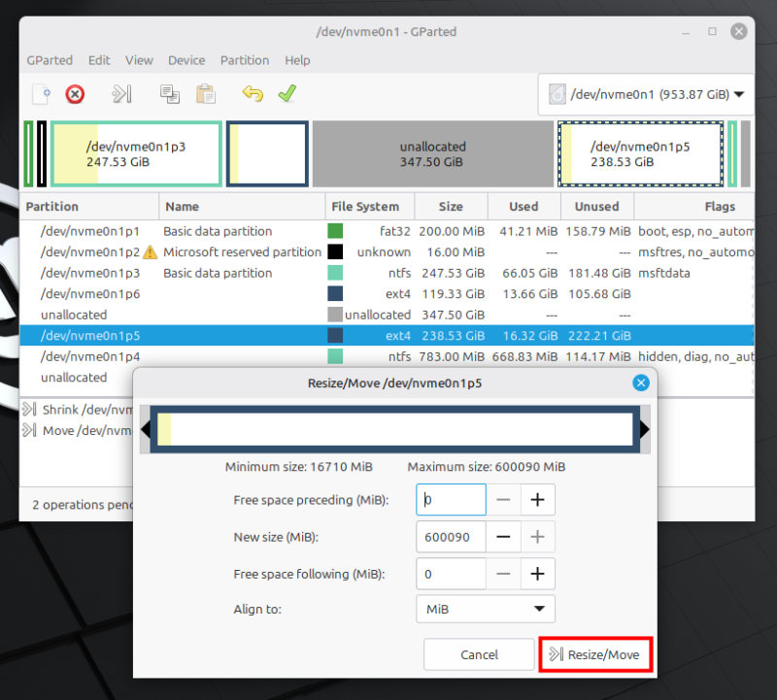Viewport: 777px width, 700px height.
Task: Open the GParted menu
Action: coord(50,60)
